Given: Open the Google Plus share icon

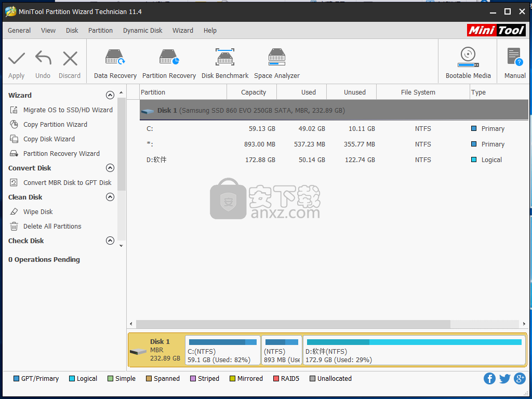Looking at the screenshot, I should click(520, 379).
